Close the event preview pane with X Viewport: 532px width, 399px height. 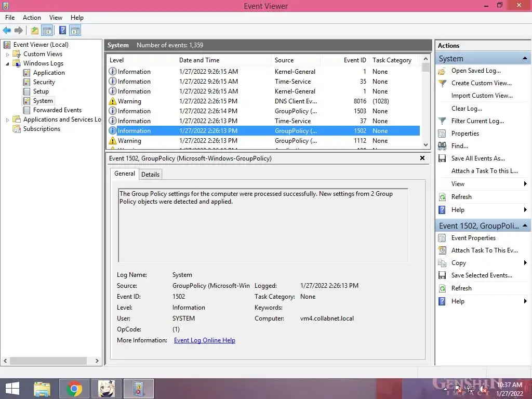click(422, 158)
